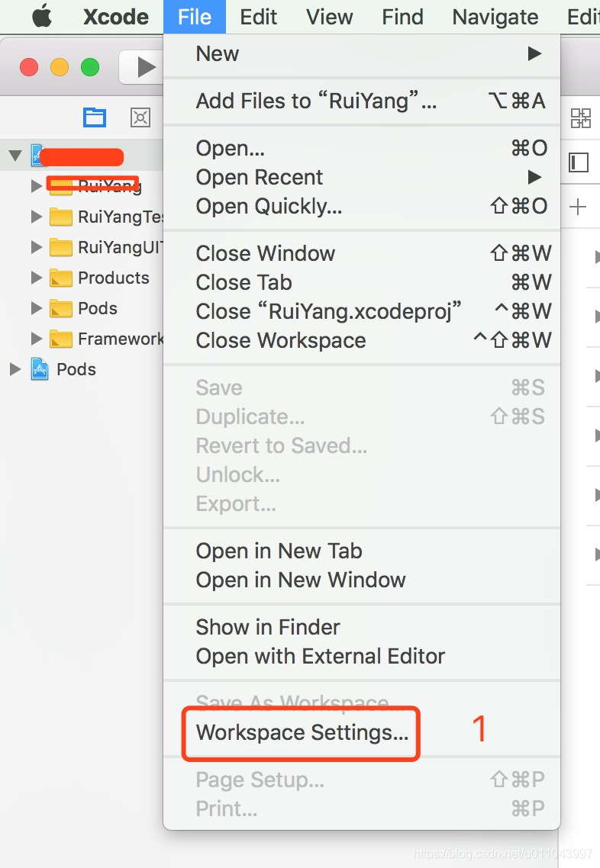This screenshot has width=600, height=868.
Task: Choose Close Window
Action: [362, 253]
